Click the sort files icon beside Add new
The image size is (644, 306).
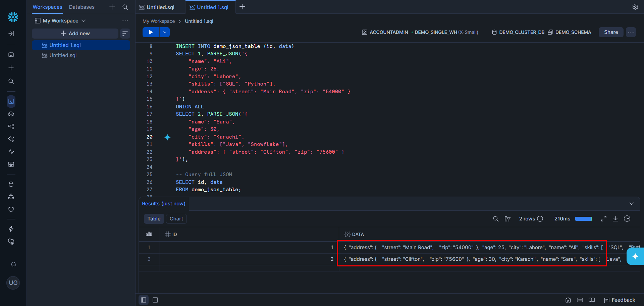click(125, 34)
